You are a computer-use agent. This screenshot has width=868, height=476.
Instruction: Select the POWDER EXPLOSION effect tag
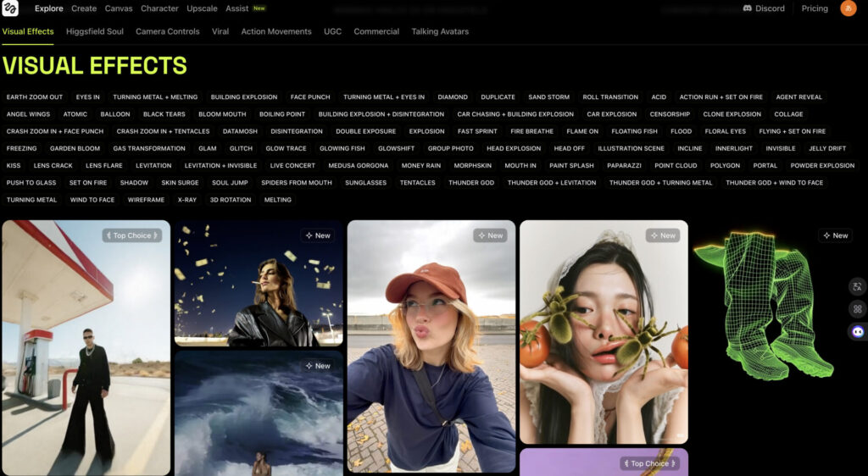click(x=822, y=165)
